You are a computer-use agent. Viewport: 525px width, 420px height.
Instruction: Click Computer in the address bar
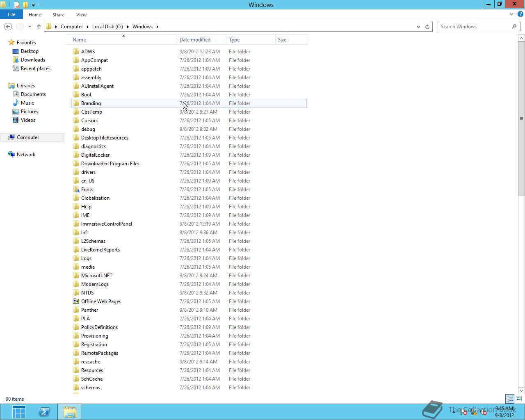[72, 27]
